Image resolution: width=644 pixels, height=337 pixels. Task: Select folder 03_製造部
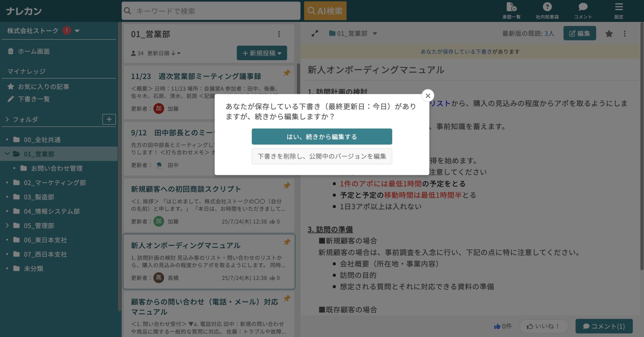click(39, 197)
